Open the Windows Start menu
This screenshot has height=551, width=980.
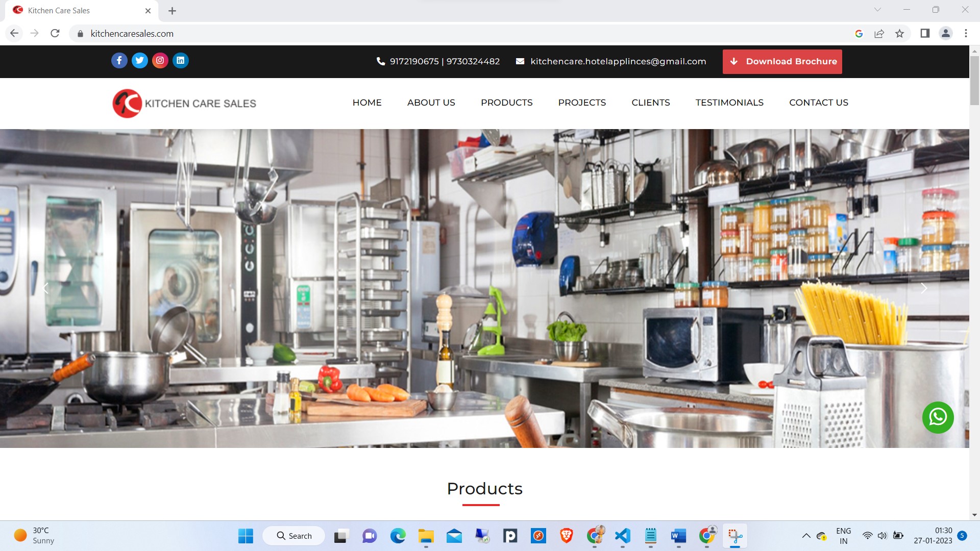[x=246, y=536]
